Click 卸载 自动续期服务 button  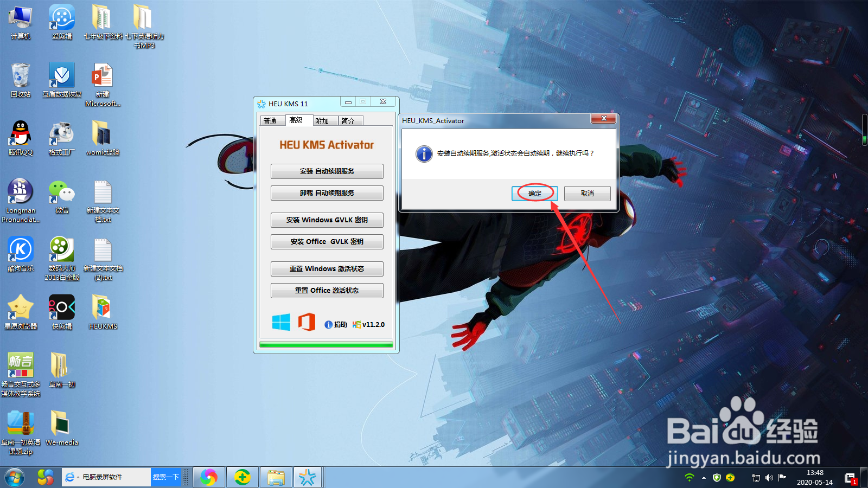coord(327,193)
